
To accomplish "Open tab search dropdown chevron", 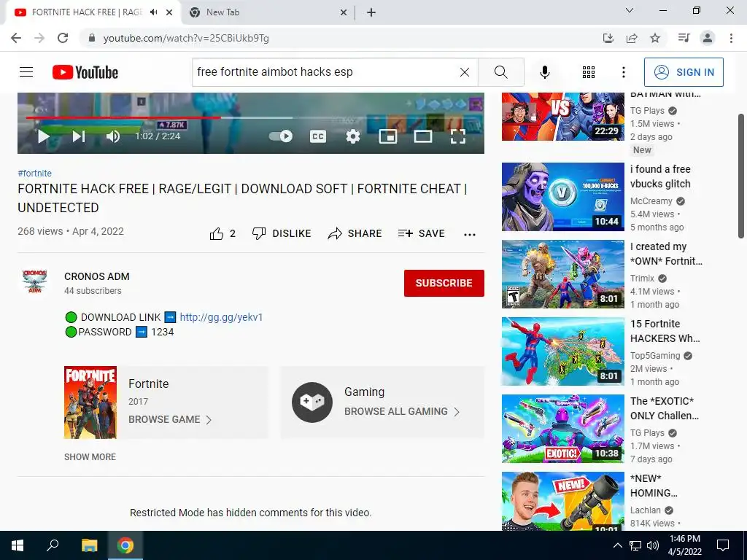I will tap(630, 10).
